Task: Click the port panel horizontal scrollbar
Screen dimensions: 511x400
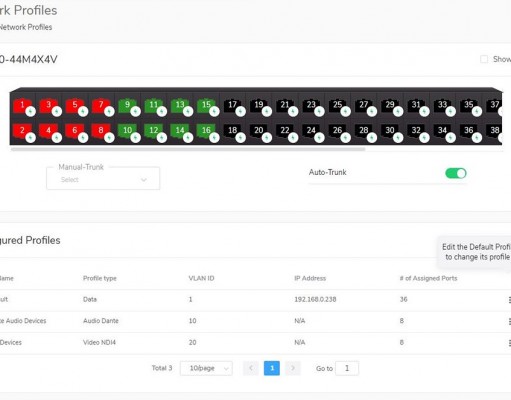Action: pyautogui.click(x=188, y=149)
